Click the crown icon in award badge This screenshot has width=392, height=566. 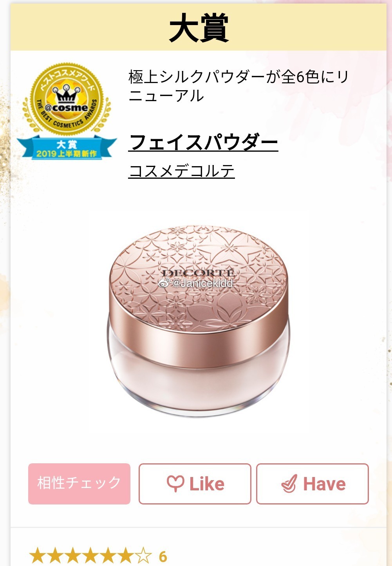pos(67,93)
